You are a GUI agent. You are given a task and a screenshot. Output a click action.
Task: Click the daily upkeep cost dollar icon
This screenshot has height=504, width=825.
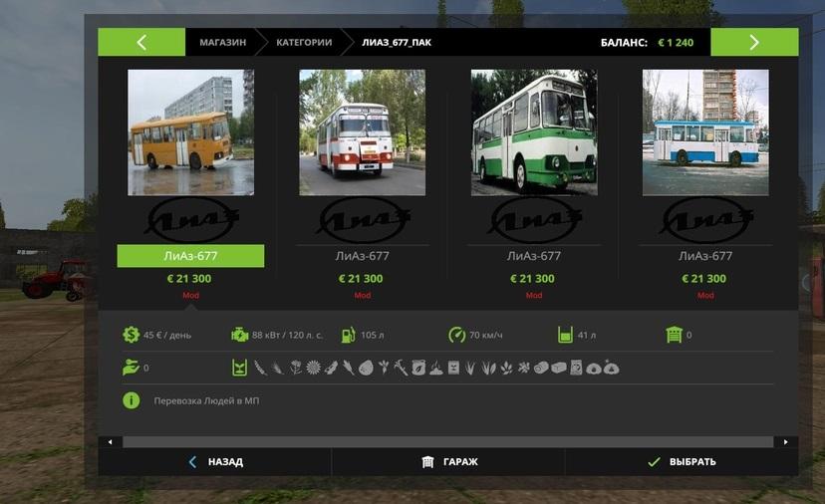point(131,335)
